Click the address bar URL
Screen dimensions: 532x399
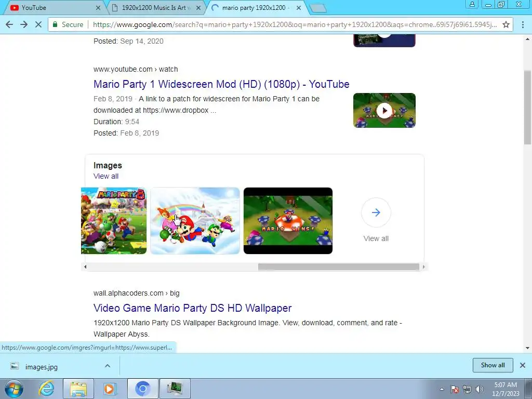pyautogui.click(x=295, y=24)
